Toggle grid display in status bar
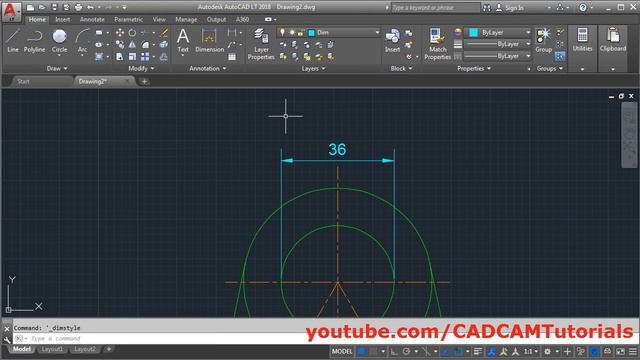 361,351
